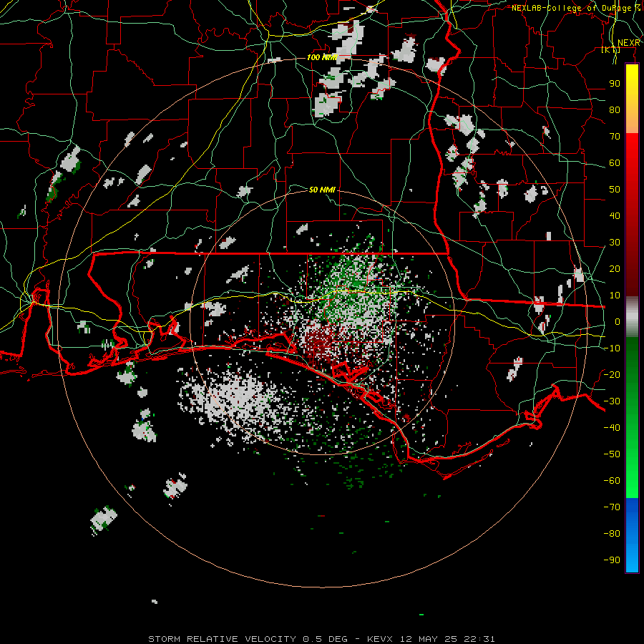Click the 0 value on the velocity scale

618,321
